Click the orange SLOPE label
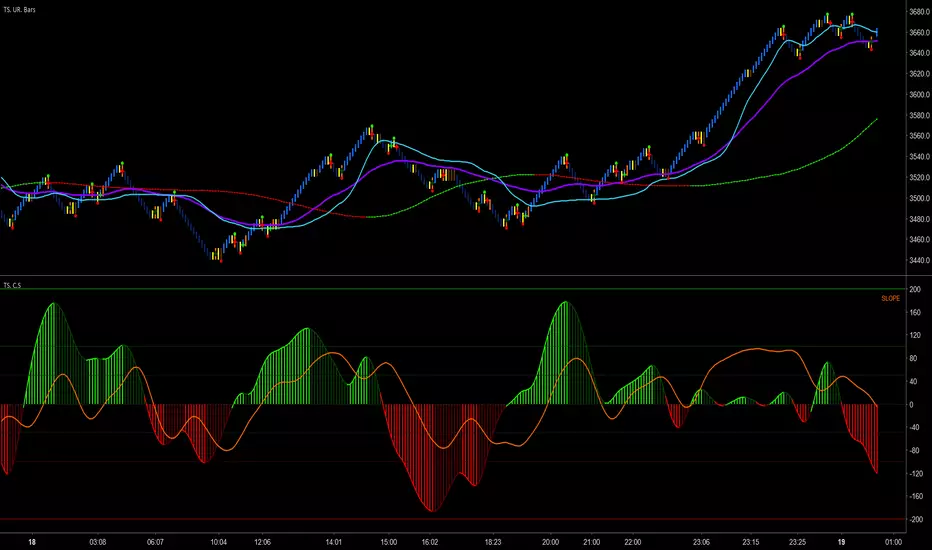The image size is (932, 550). [889, 298]
